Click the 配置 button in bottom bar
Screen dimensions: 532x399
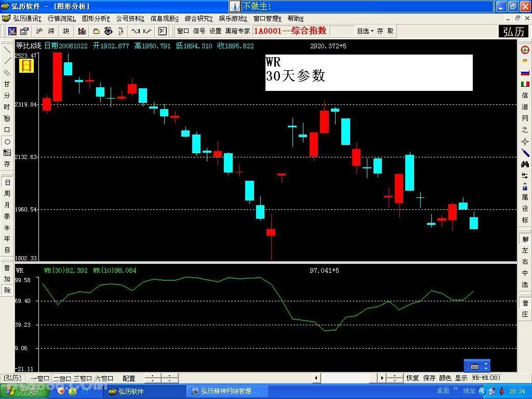[x=129, y=378]
